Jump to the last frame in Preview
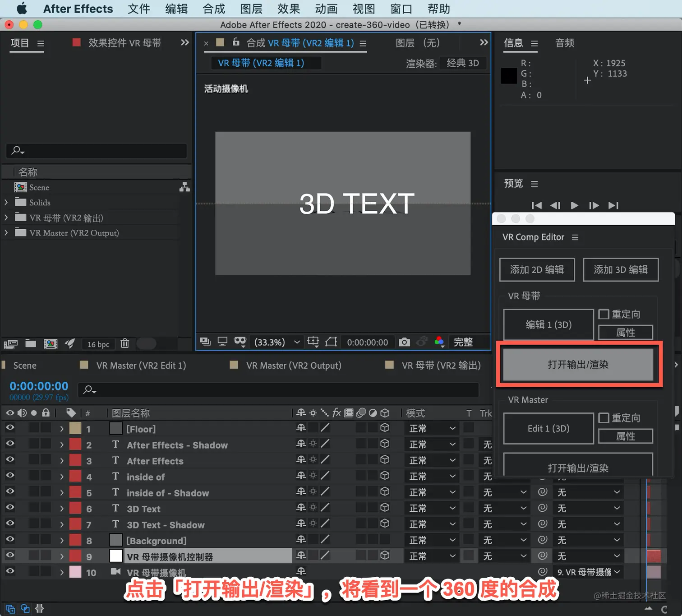Viewport: 682px width, 616px height. coord(613,205)
